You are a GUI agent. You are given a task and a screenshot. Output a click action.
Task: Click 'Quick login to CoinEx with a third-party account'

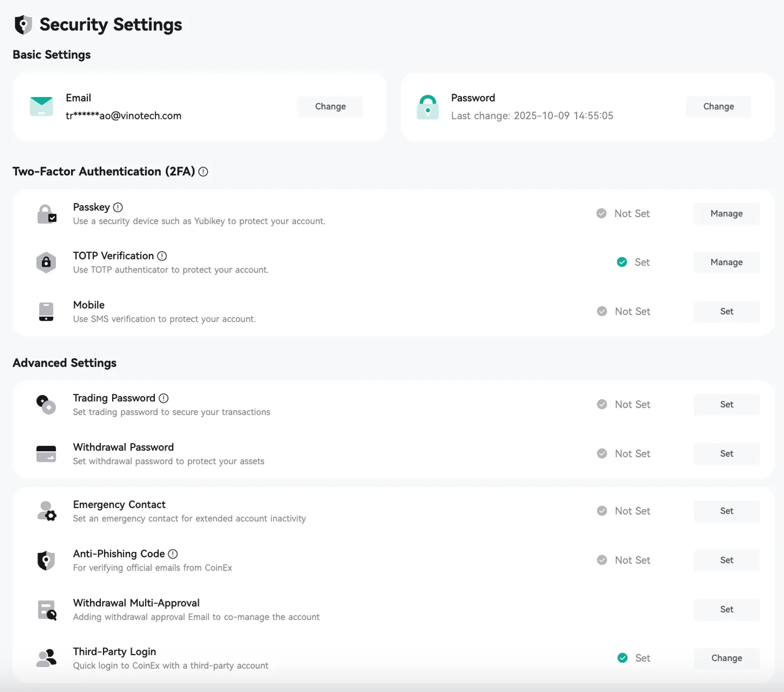[171, 666]
